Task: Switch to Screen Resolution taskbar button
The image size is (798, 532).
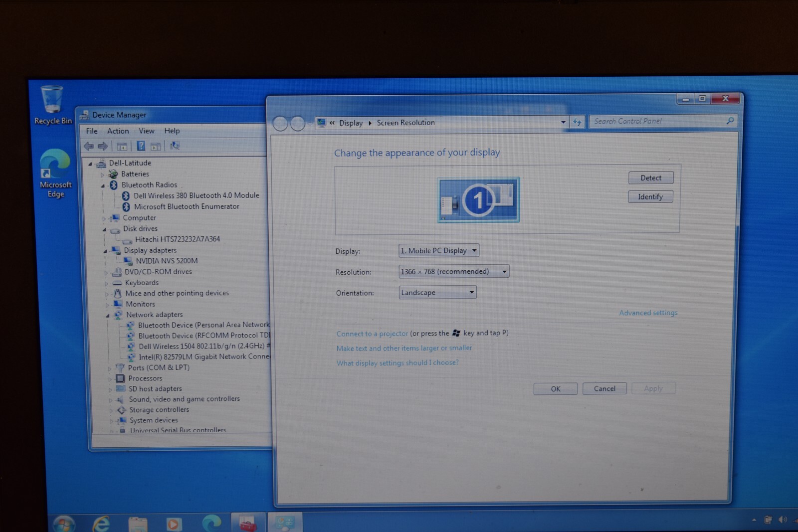Action: tap(285, 523)
